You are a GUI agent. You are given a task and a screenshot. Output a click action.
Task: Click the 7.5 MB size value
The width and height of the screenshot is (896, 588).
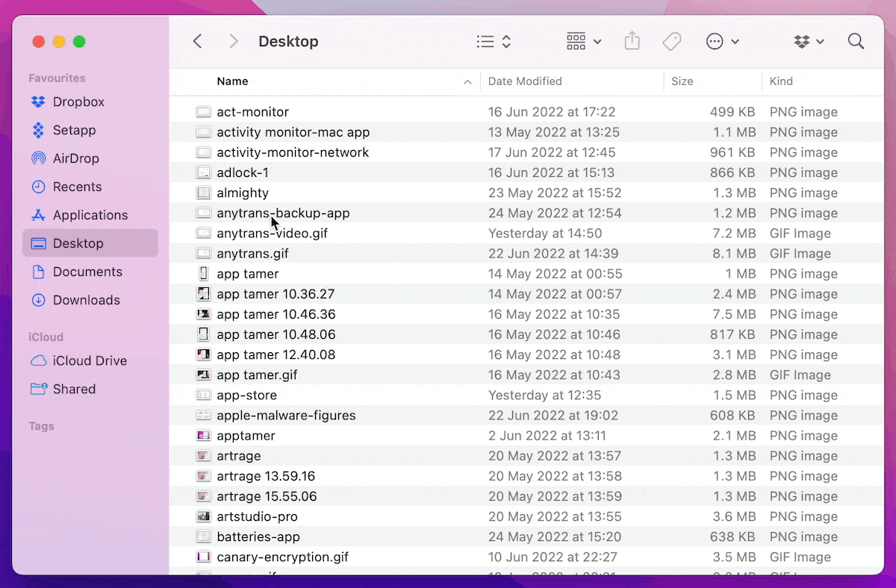pos(735,314)
